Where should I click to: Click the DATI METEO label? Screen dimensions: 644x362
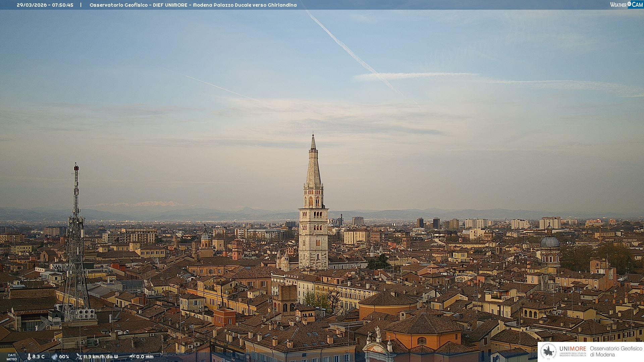pos(12,357)
